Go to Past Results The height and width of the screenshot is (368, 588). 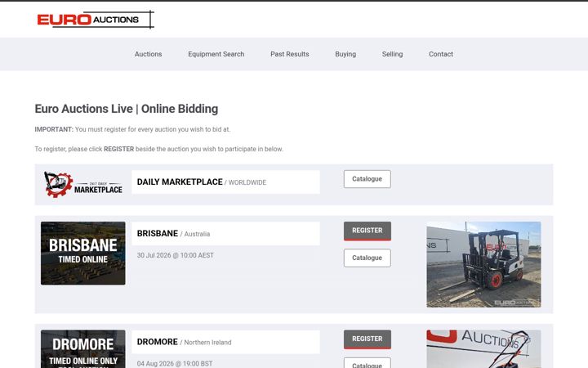[x=289, y=54]
